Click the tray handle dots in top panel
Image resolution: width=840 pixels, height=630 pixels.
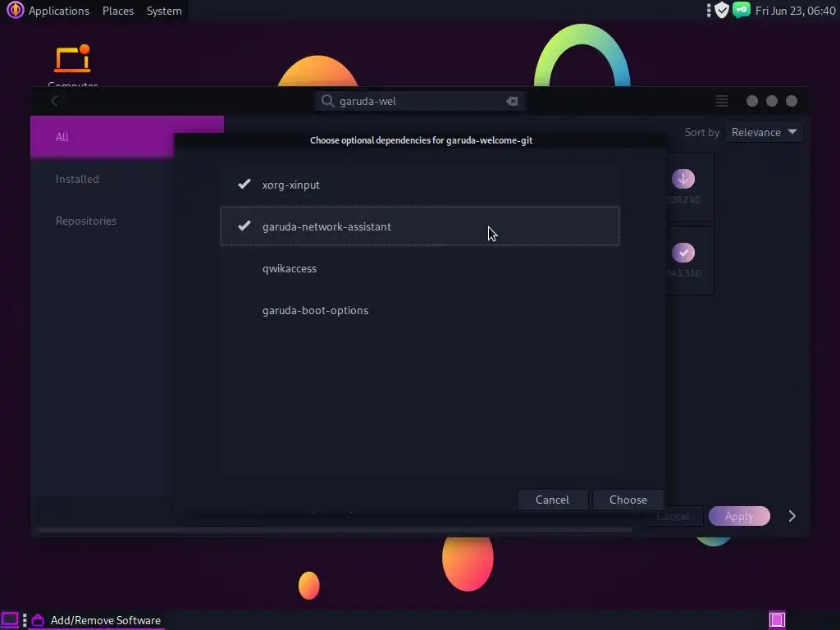708,10
